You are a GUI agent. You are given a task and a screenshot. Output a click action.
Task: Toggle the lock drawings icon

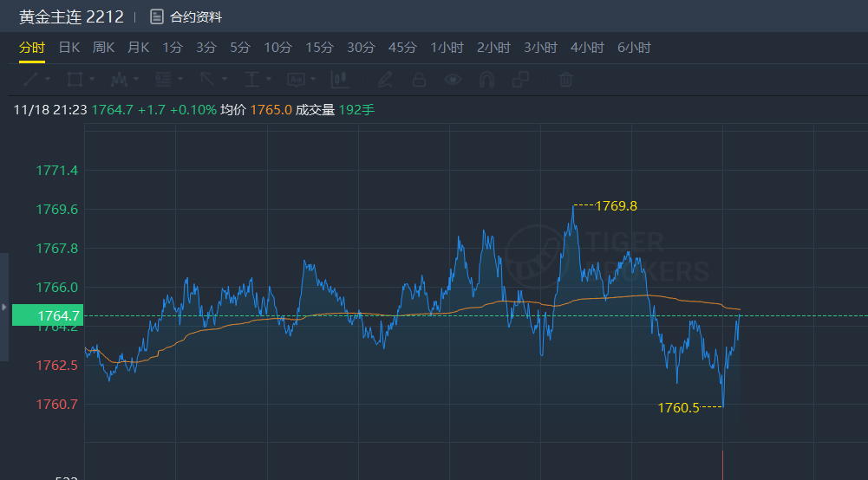pos(419,80)
